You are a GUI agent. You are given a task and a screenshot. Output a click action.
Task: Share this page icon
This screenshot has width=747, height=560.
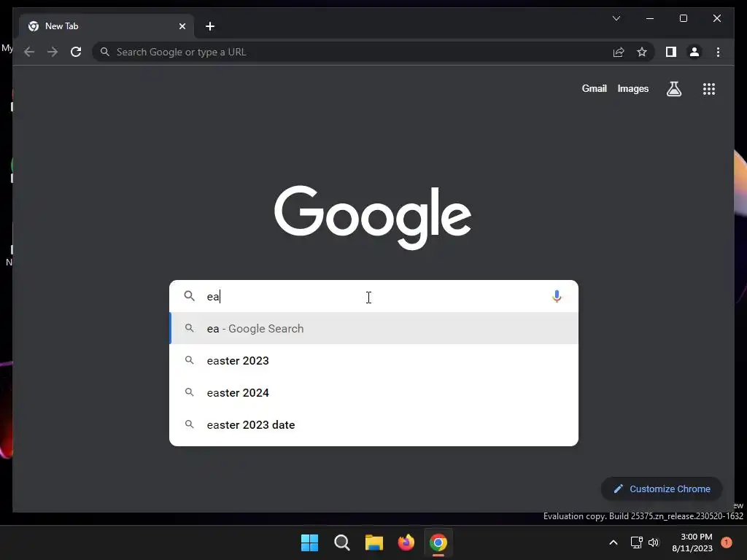[619, 52]
